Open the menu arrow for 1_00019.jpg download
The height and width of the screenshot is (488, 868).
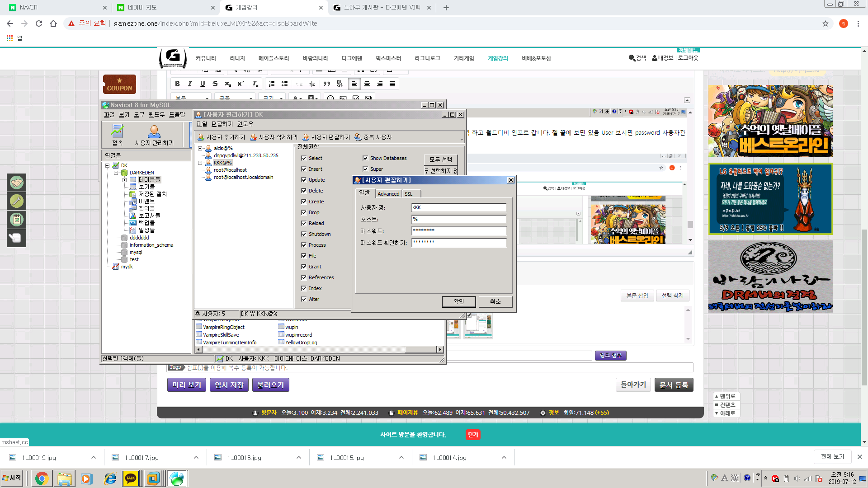[94, 458]
